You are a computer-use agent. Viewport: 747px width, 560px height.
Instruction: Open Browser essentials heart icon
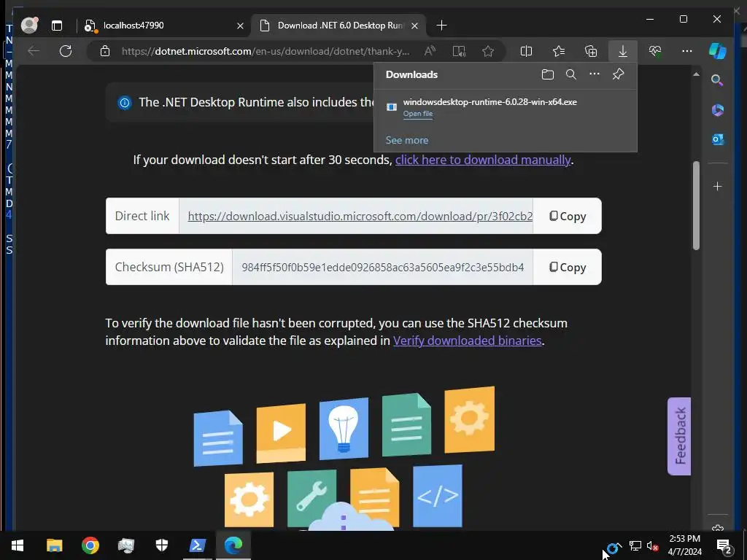click(x=655, y=51)
